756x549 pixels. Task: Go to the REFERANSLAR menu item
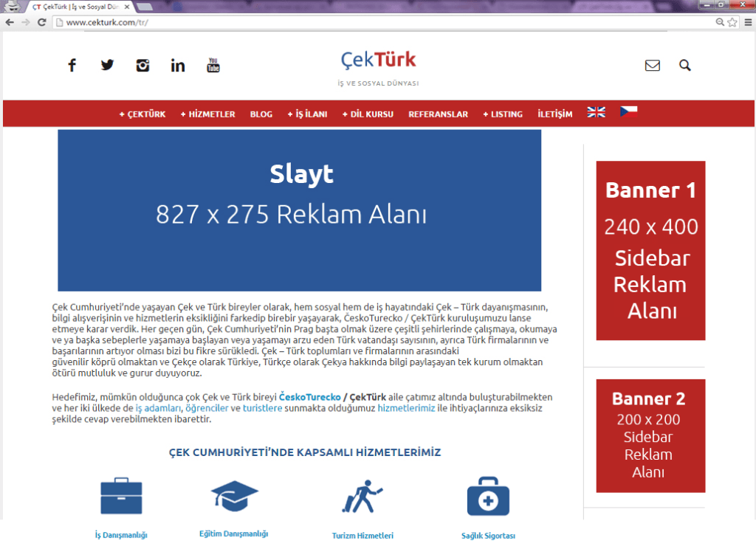coord(439,114)
